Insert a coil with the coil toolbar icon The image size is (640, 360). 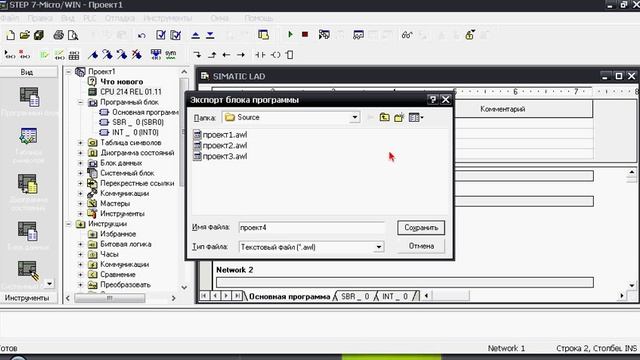pyautogui.click(x=276, y=55)
